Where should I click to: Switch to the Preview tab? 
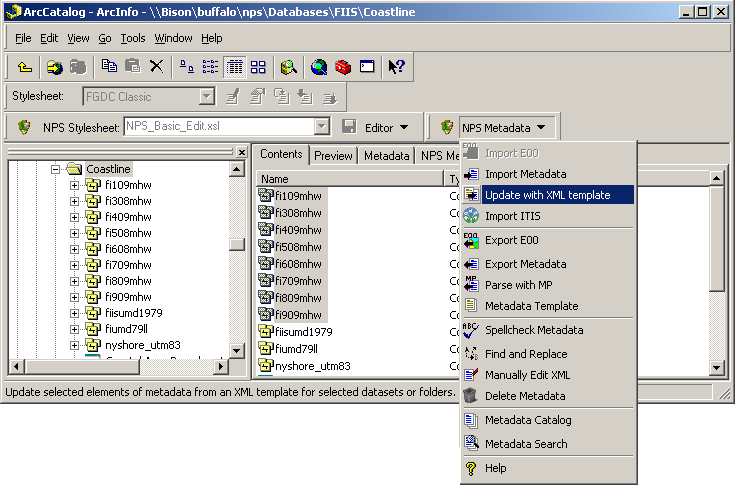333,156
